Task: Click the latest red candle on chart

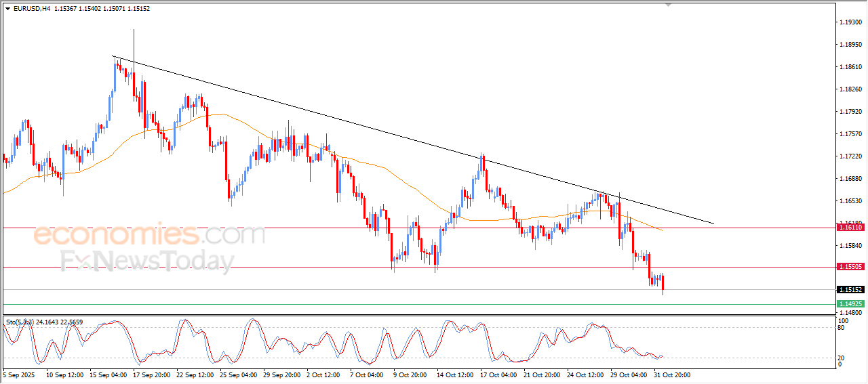Action: click(663, 282)
